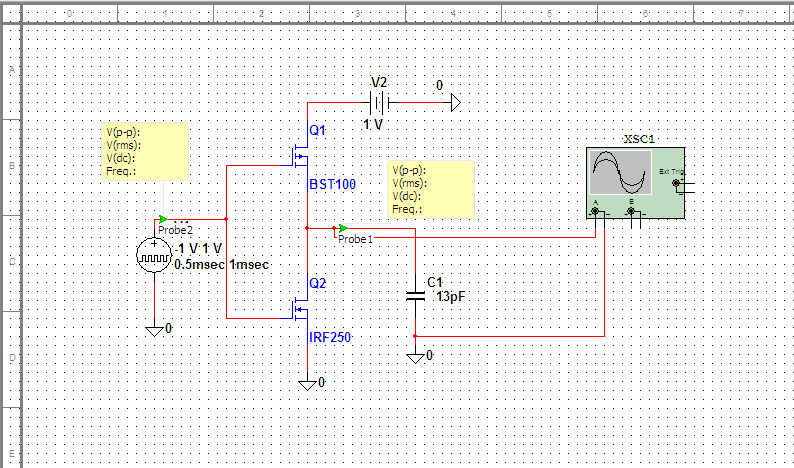
Task: Select the V2 label
Action: [379, 82]
